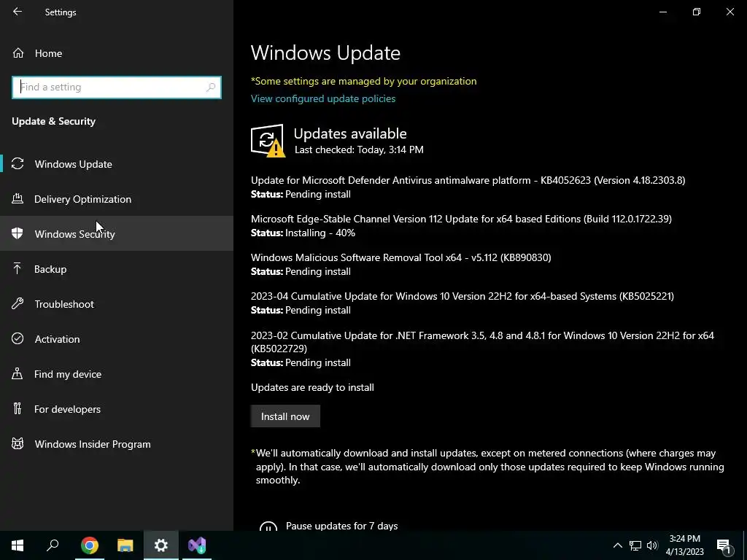This screenshot has height=560, width=747.
Task: Launch Google Chrome from taskbar
Action: [x=90, y=545]
